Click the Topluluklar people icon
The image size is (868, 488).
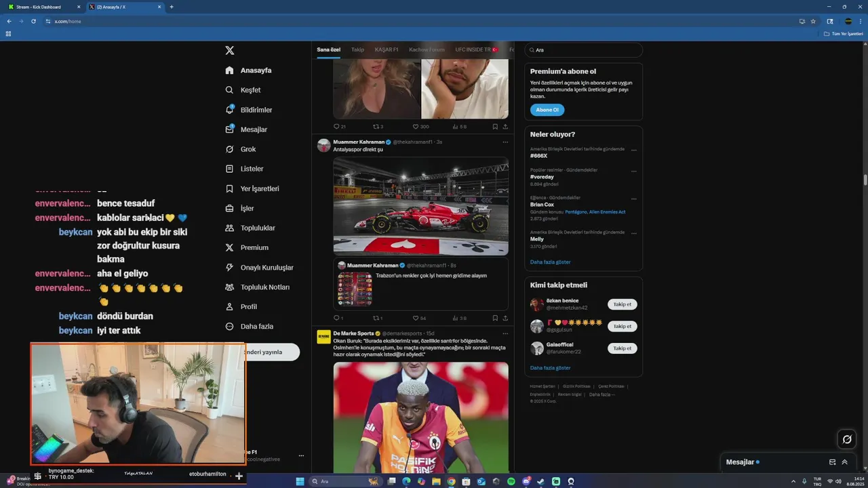click(229, 228)
